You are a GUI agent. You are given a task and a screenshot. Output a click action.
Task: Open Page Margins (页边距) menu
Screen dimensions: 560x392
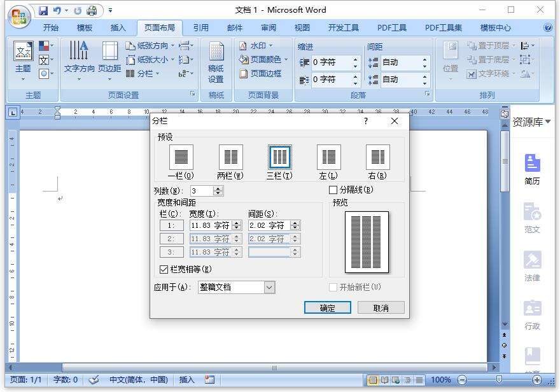109,60
